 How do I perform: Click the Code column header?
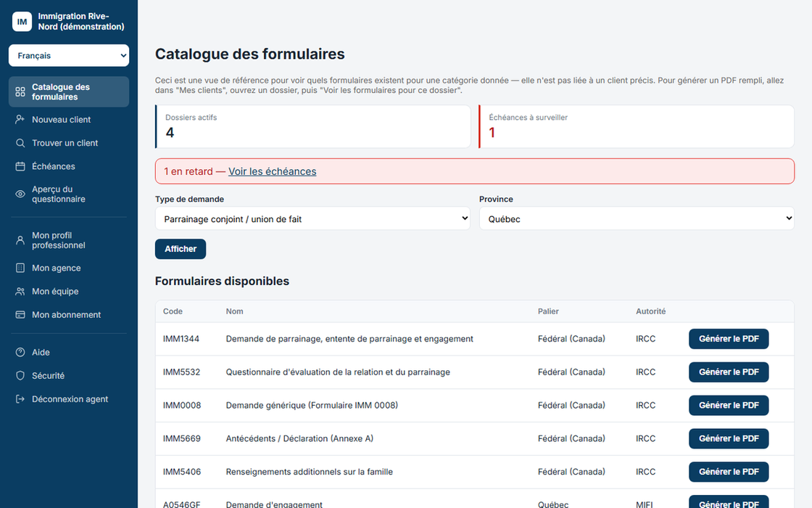173,311
